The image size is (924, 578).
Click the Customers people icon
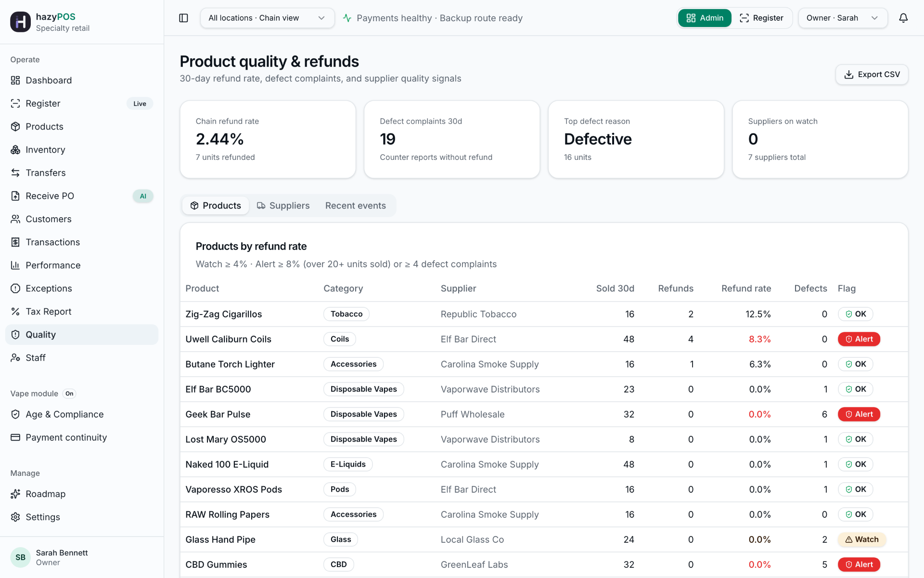pyautogui.click(x=15, y=219)
